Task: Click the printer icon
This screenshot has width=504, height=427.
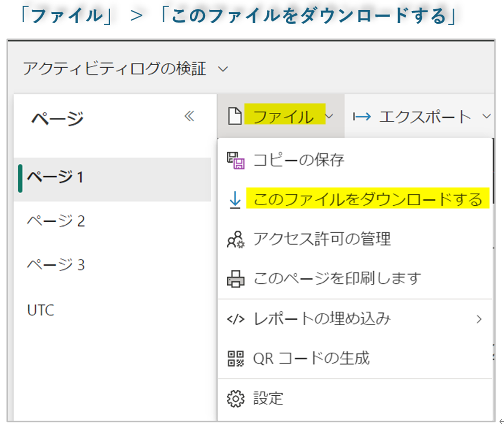Action: 236,279
